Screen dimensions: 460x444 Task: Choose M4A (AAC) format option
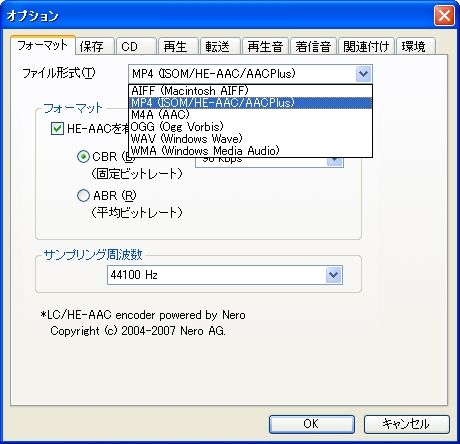(250, 115)
